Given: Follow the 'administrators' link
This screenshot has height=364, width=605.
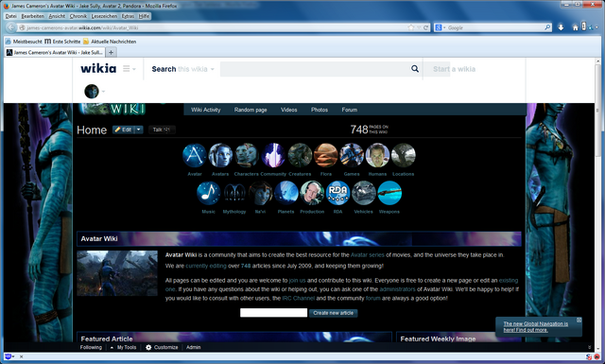Looking at the screenshot, I should tap(397, 289).
